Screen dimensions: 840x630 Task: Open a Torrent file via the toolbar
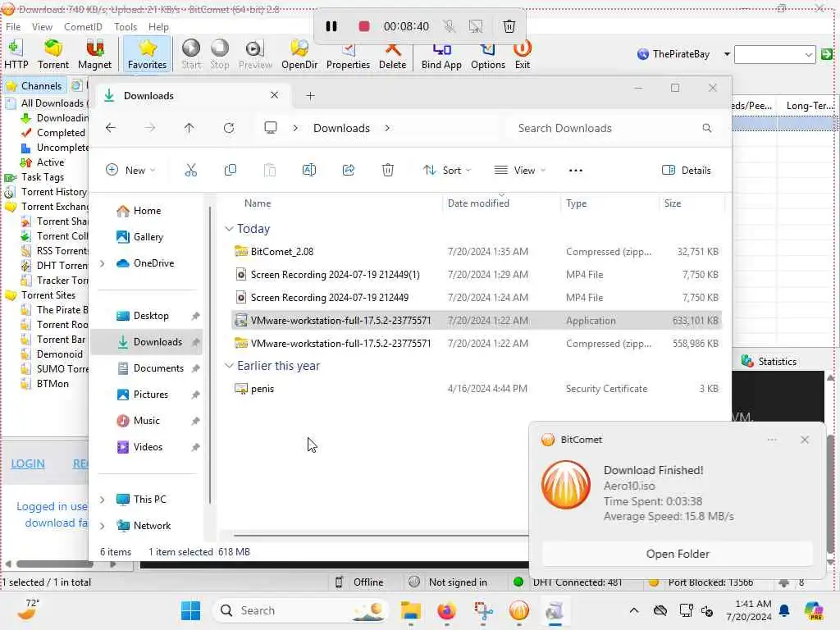coord(53,55)
